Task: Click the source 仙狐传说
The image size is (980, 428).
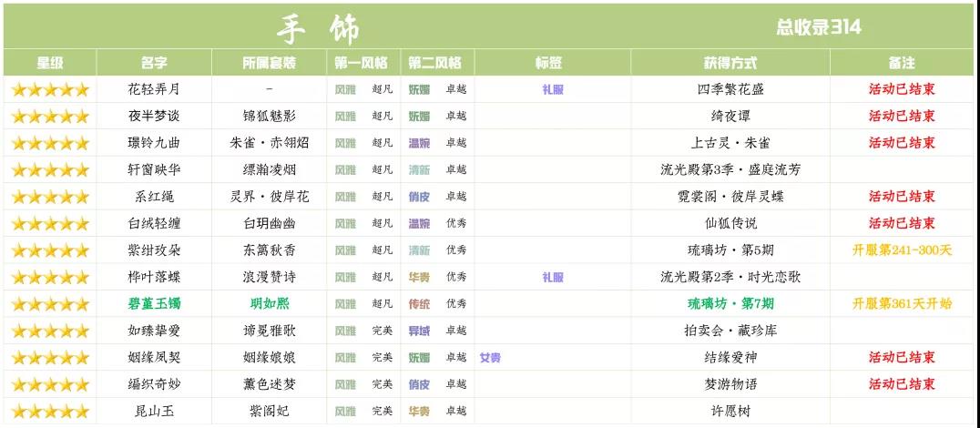Action: click(x=730, y=224)
